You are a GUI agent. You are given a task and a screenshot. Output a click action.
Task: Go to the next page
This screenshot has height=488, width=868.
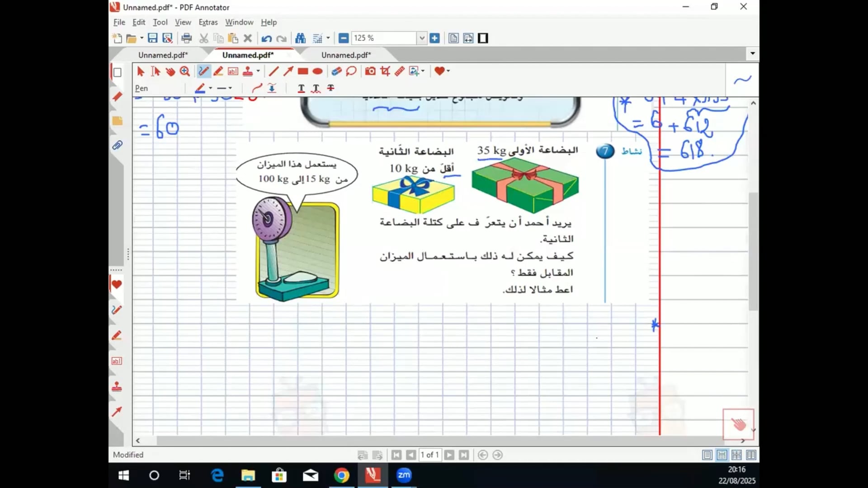[x=449, y=455]
